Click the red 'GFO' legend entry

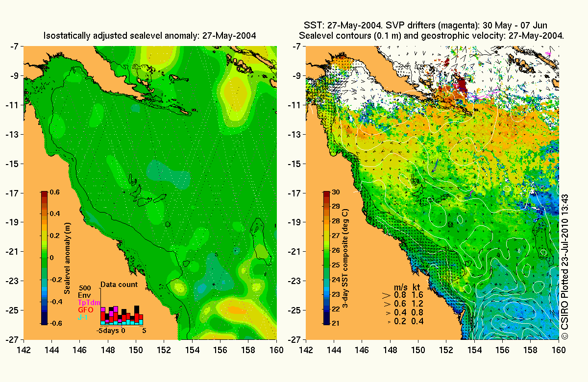[x=86, y=310]
